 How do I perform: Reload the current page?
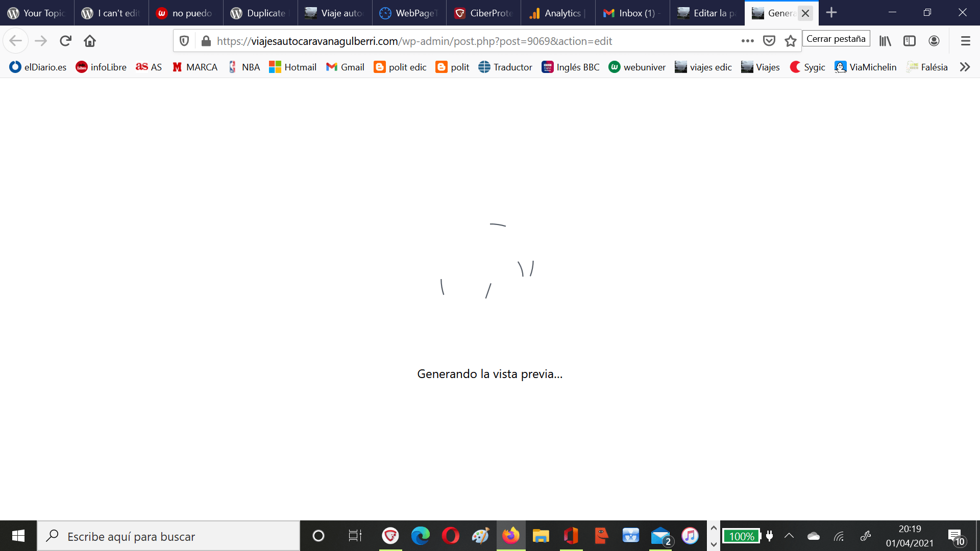(65, 41)
